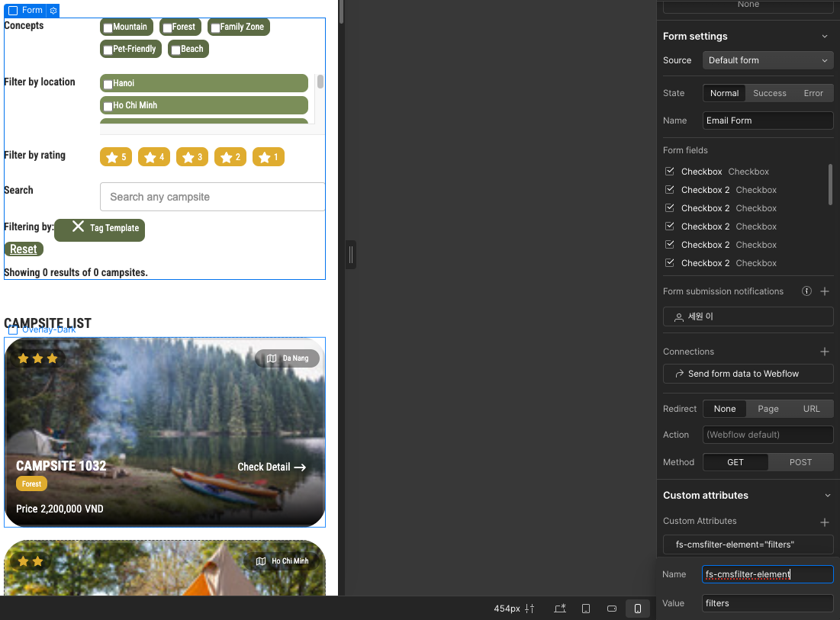Set Redirect to URL
840x620 pixels.
click(x=811, y=409)
